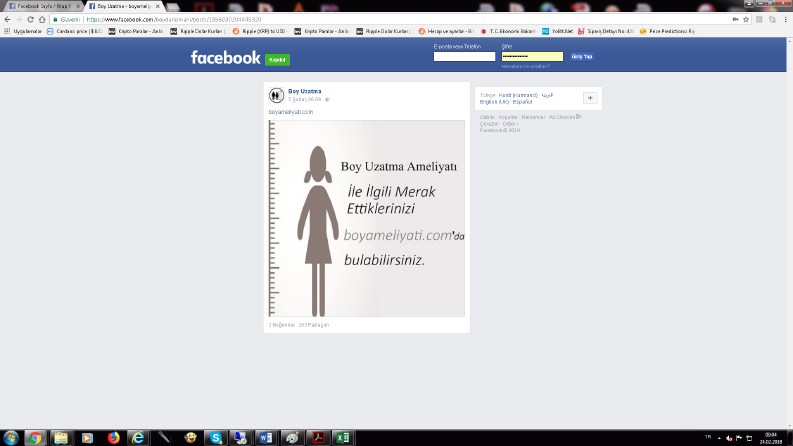The width and height of the screenshot is (793, 446).
Task: Open the boyameliyati.com link in post
Action: pyautogui.click(x=291, y=112)
